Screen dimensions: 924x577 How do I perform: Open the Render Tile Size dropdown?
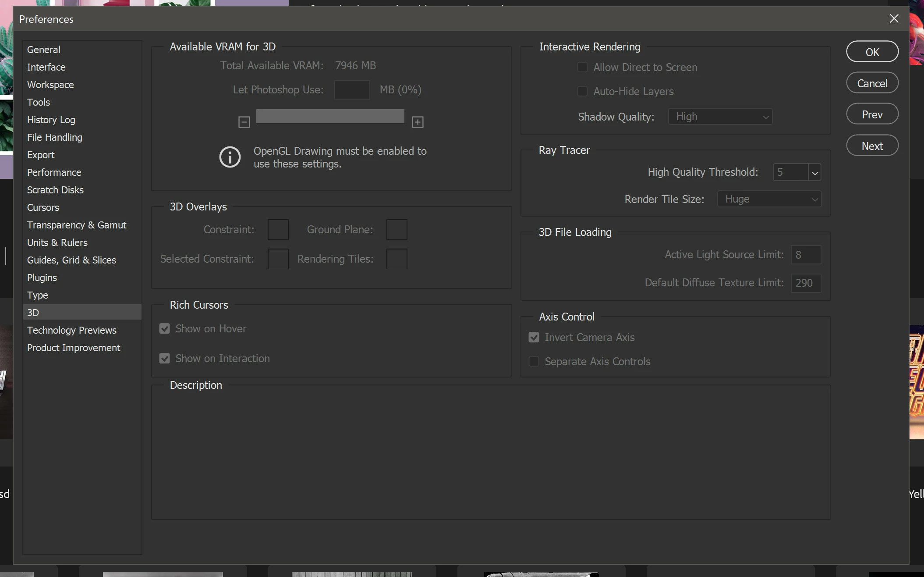pyautogui.click(x=769, y=199)
